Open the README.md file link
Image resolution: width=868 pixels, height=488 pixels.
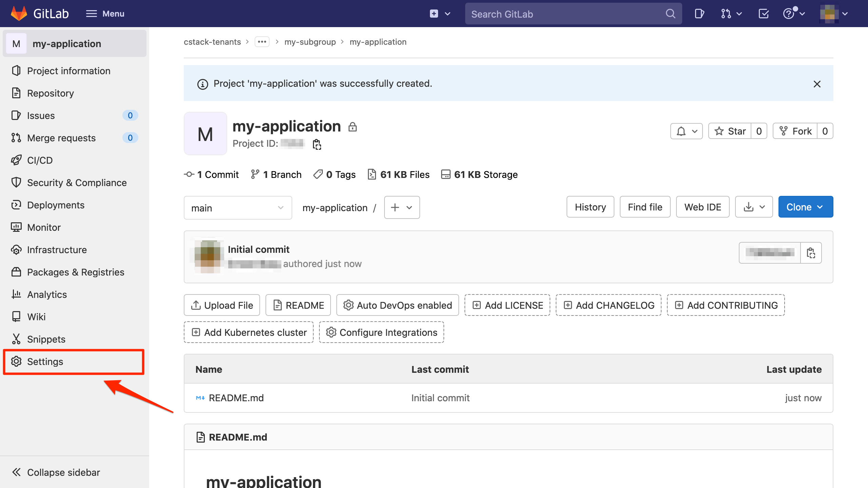[236, 398]
